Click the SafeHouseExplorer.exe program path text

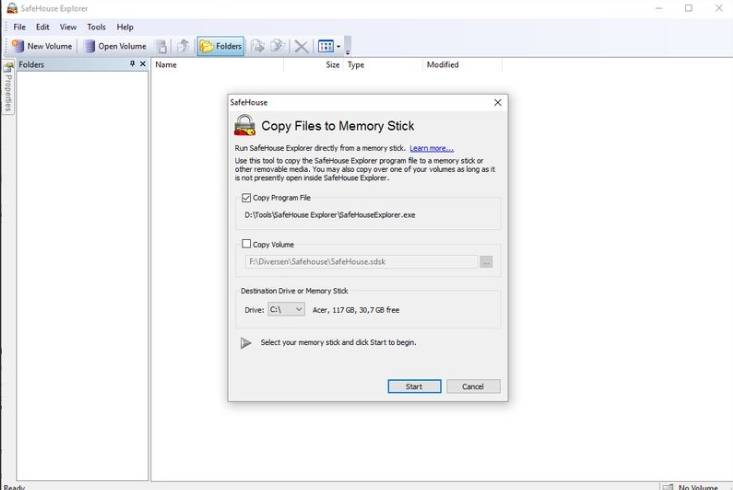(330, 215)
